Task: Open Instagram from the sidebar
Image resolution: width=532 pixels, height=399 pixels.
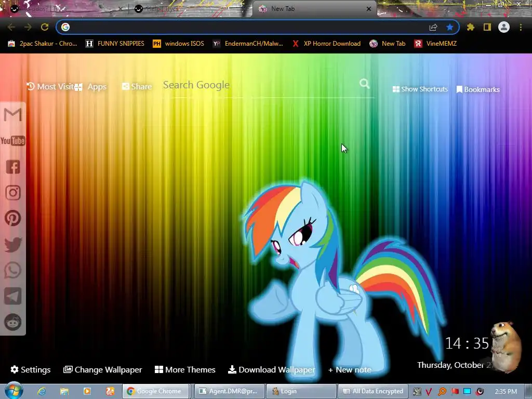Action: 13,193
